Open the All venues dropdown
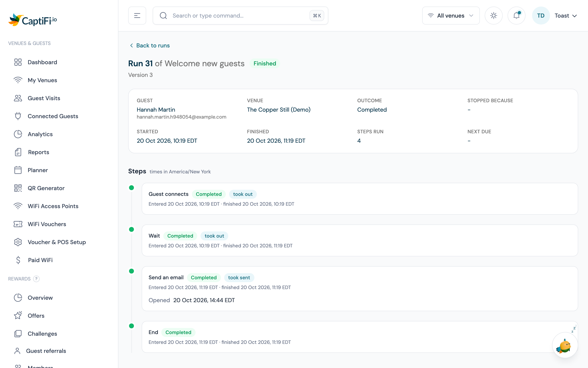This screenshot has height=368, width=588. 451,16
